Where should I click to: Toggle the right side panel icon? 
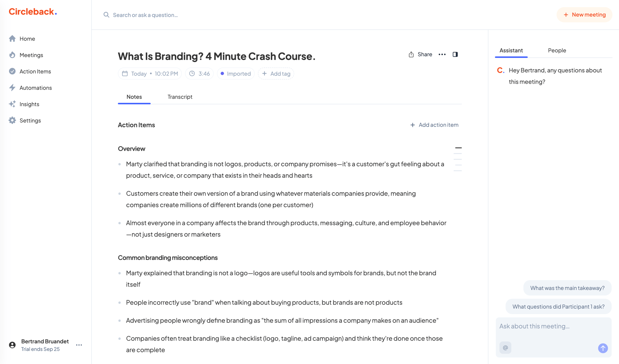pos(455,54)
